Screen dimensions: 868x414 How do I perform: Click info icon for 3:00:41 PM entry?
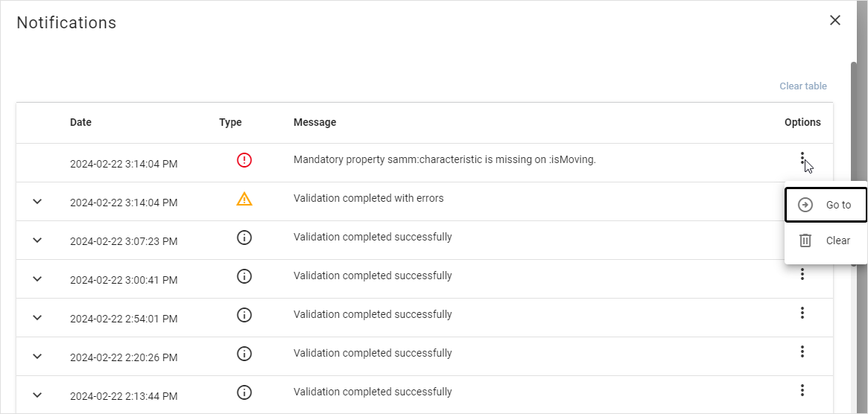coord(244,276)
